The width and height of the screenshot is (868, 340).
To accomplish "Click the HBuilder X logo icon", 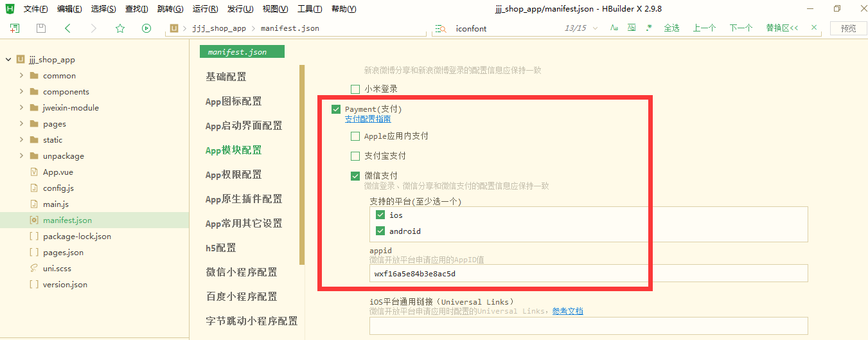I will 10,9.
